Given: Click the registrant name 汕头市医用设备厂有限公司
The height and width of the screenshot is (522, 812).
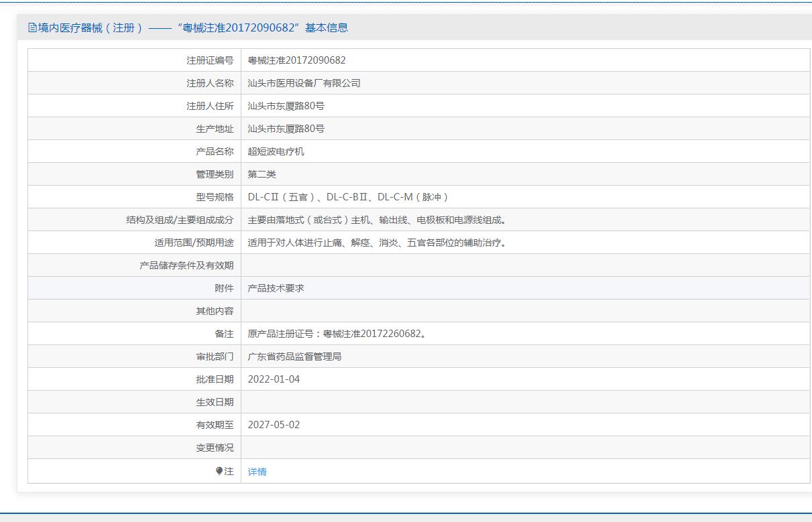Looking at the screenshot, I should pyautogui.click(x=304, y=83).
